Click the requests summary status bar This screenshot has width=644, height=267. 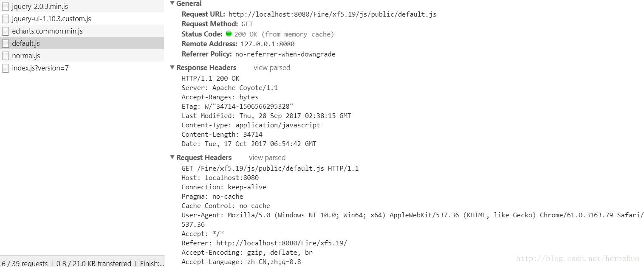82,263
